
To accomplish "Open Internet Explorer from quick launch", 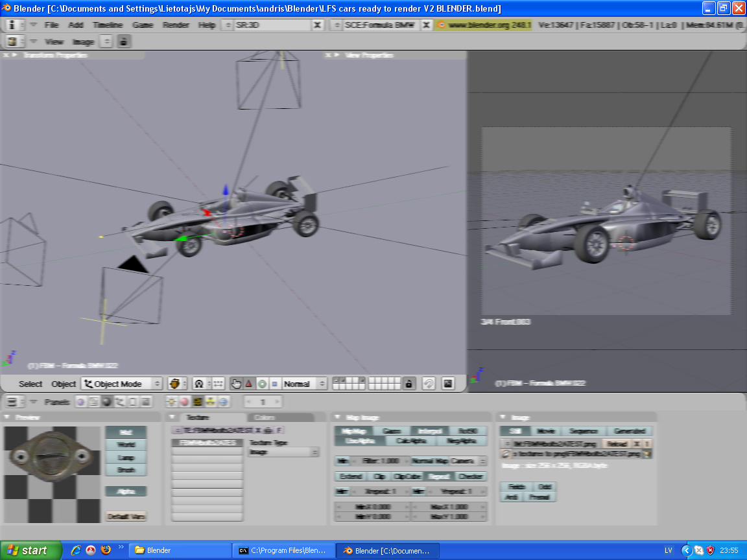I will click(76, 550).
